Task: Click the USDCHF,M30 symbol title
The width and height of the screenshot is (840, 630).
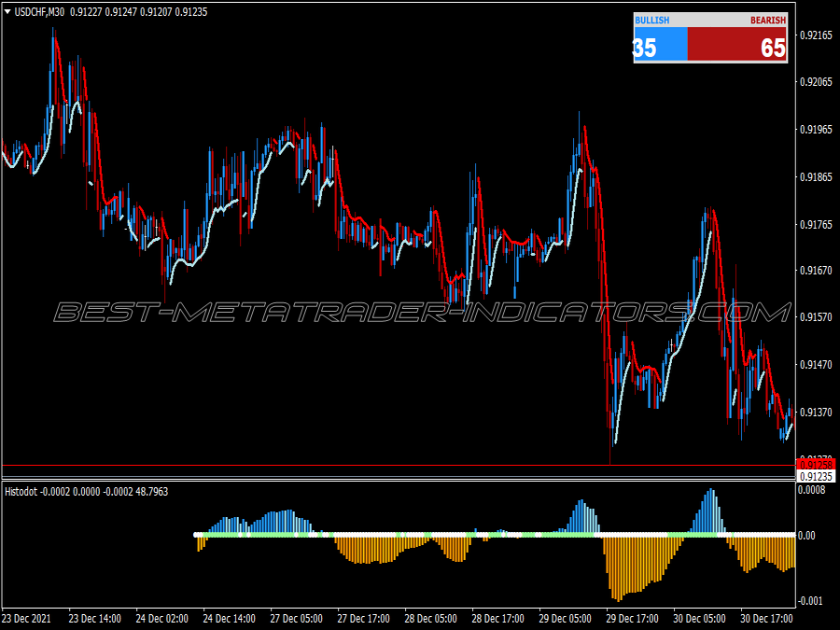Action: (39, 12)
